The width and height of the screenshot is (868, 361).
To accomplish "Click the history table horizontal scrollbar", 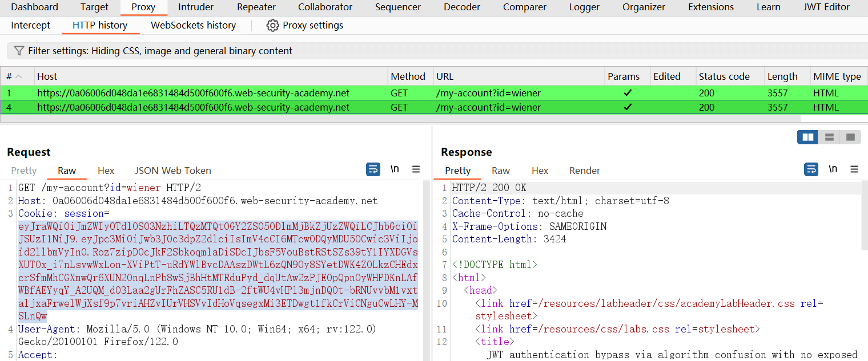I will click(x=400, y=119).
